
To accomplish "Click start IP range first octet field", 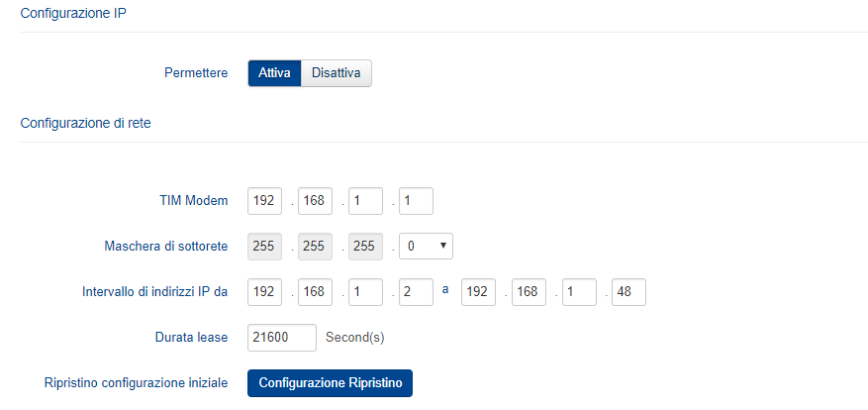I will [264, 292].
